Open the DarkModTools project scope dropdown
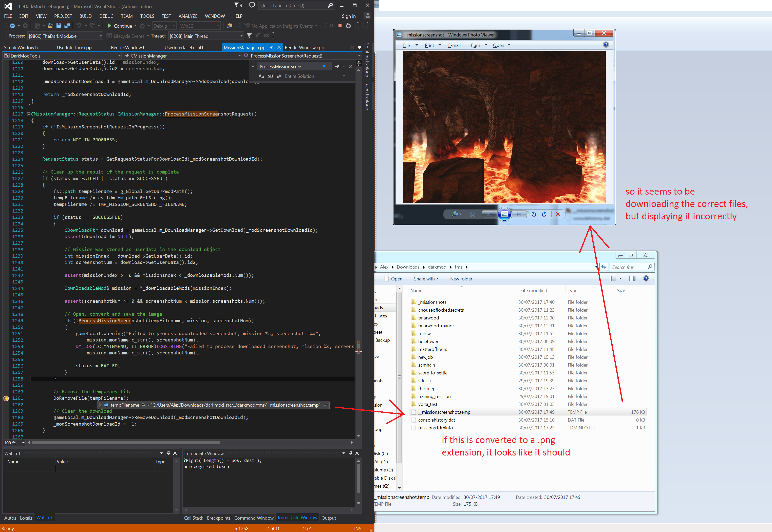The height and width of the screenshot is (532, 772). click(x=63, y=56)
